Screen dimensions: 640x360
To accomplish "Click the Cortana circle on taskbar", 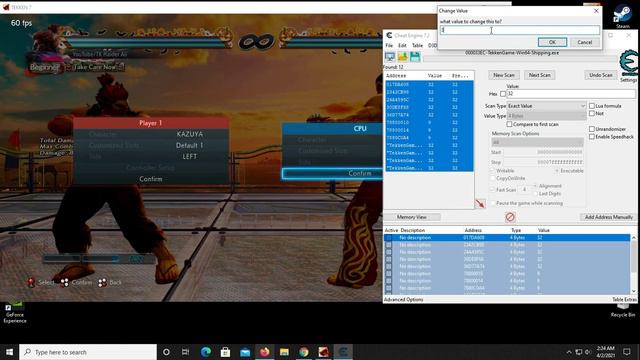I will click(166, 352).
